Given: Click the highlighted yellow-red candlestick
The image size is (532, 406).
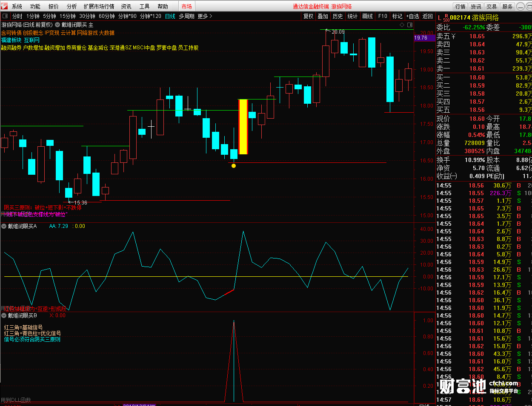Looking at the screenshot, I should [243, 127].
